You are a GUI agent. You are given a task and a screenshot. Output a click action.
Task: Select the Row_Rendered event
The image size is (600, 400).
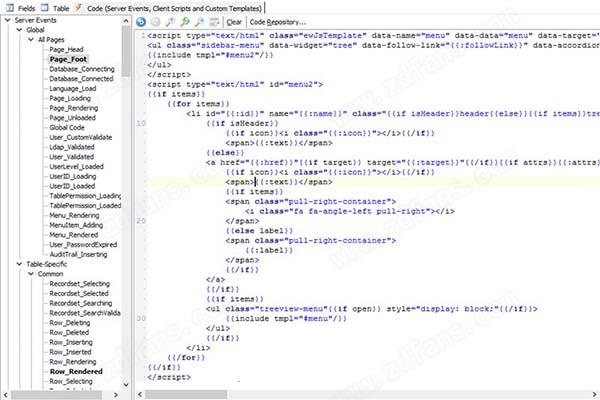(76, 371)
